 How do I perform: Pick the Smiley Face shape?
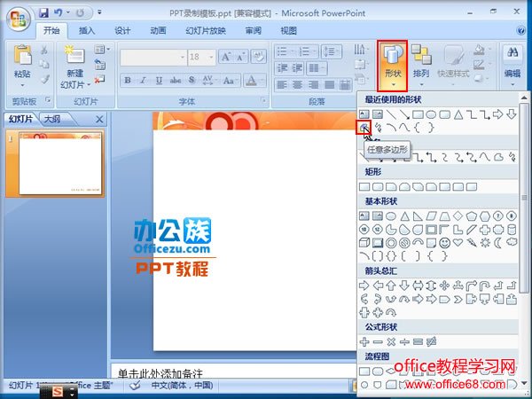click(x=444, y=243)
